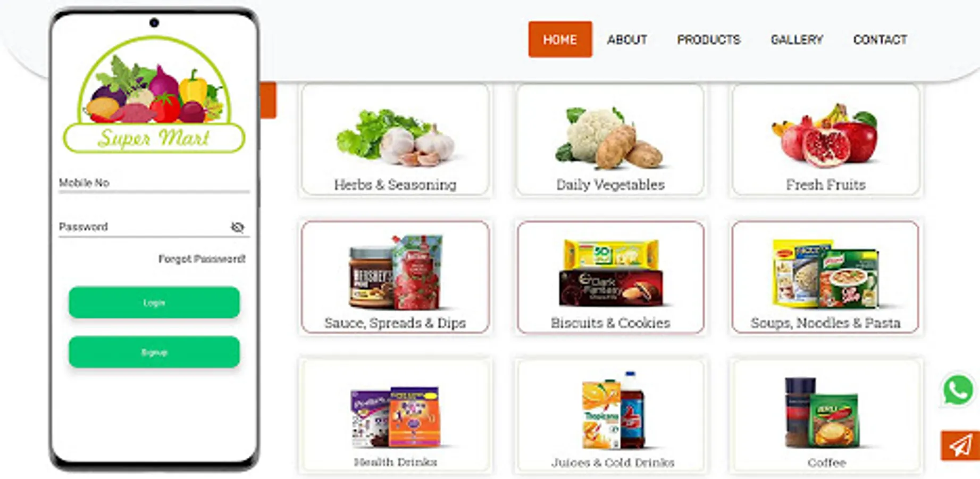
Task: Open the ABOUT page
Action: [627, 39]
